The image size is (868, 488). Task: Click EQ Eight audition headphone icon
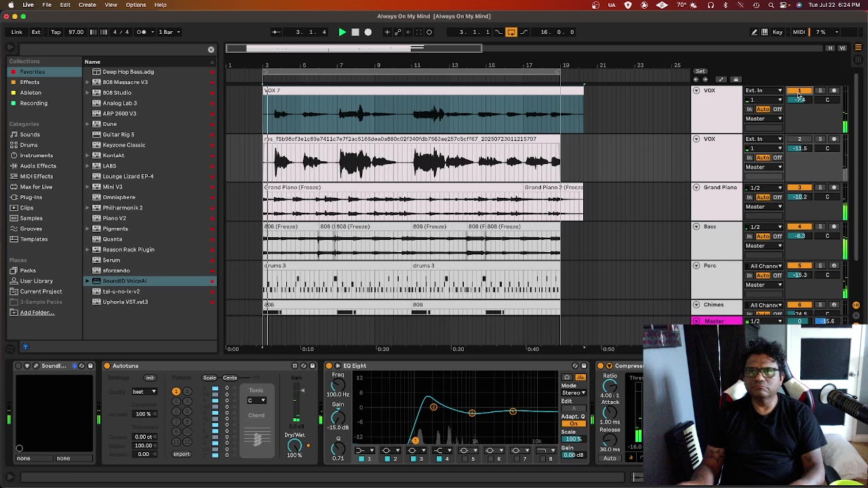[566, 377]
